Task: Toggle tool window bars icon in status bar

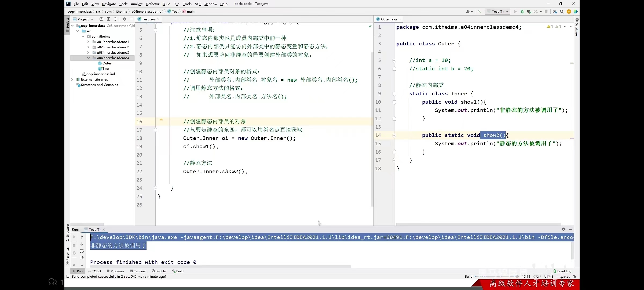Action: pyautogui.click(x=68, y=277)
